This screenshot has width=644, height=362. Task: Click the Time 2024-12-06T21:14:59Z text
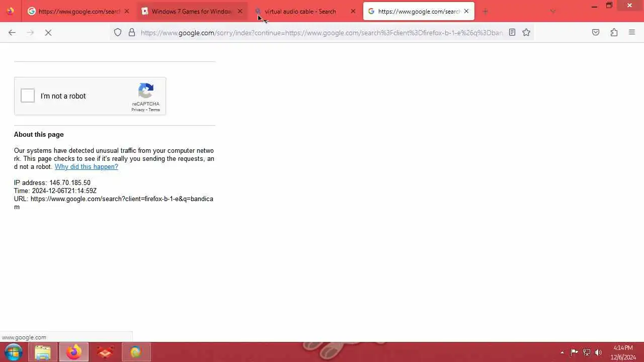pos(55,191)
